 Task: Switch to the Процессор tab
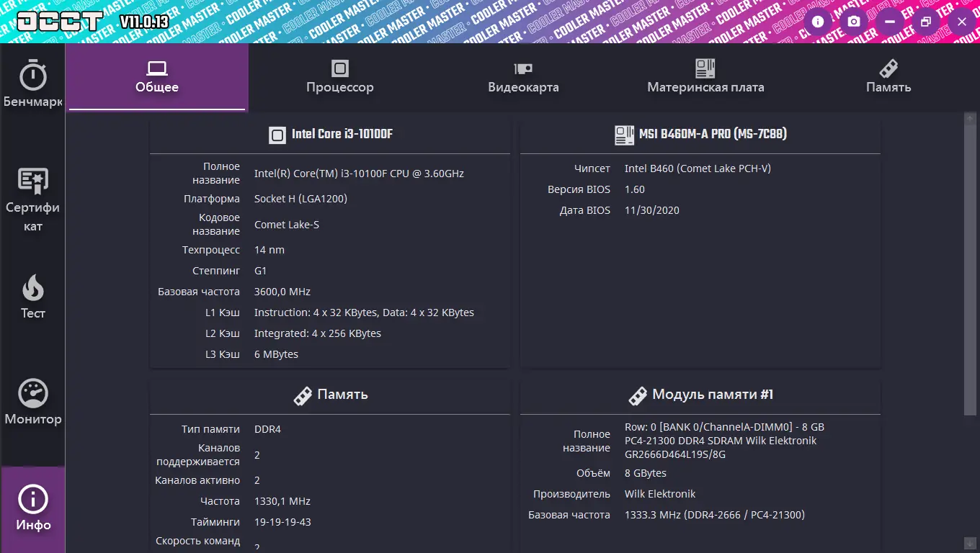[x=340, y=77]
